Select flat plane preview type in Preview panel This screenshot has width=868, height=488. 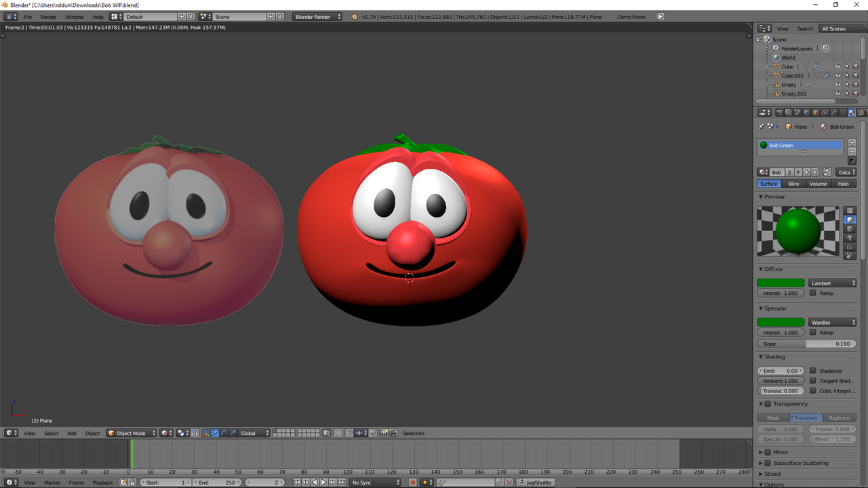click(x=850, y=211)
